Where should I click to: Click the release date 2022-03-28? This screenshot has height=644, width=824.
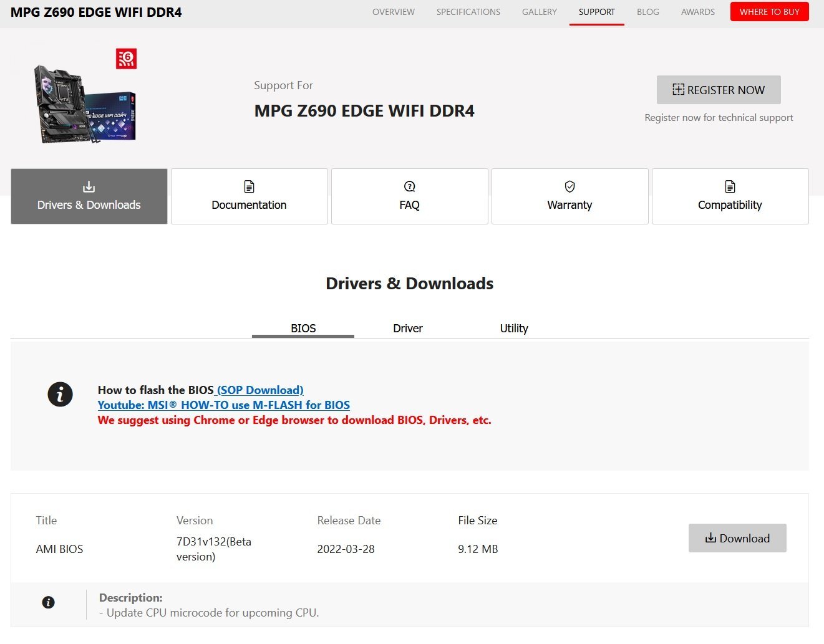point(346,549)
